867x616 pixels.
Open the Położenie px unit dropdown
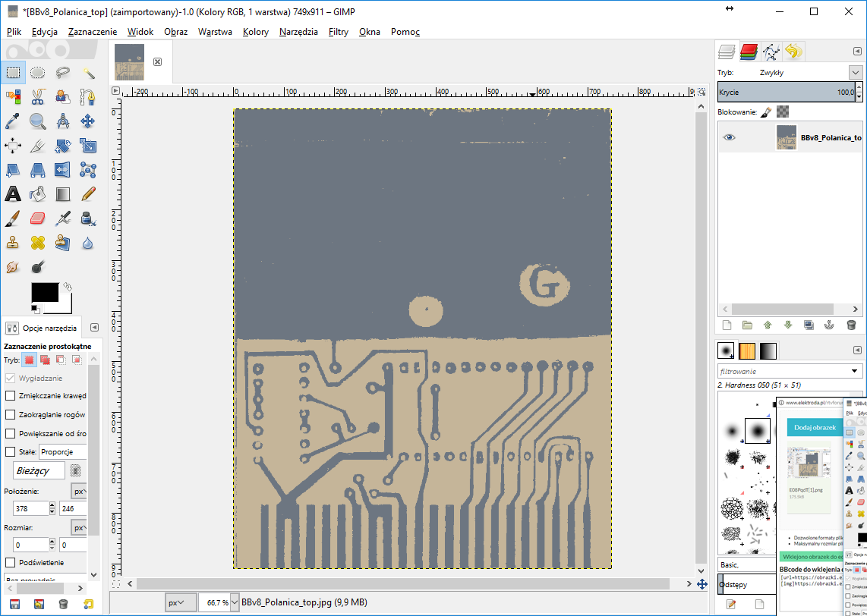pos(79,491)
